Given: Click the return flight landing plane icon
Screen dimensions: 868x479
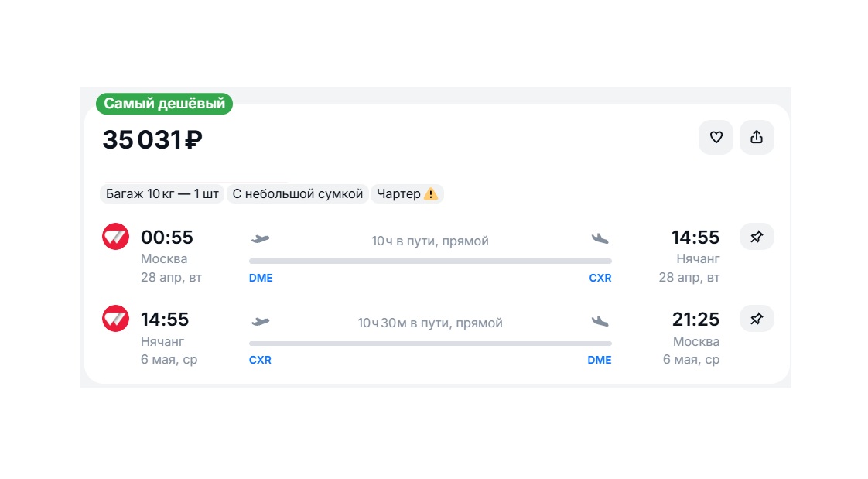Looking at the screenshot, I should click(600, 321).
